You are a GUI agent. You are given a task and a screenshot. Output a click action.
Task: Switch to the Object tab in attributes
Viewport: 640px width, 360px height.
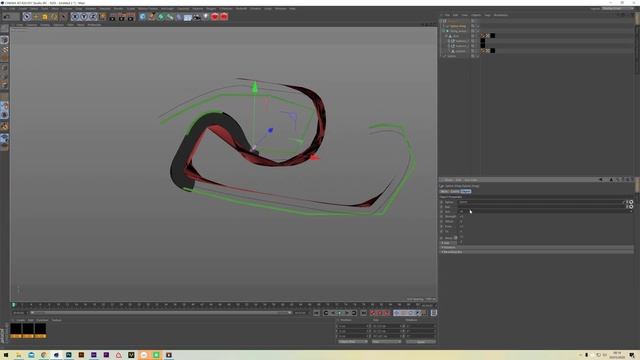(466, 191)
